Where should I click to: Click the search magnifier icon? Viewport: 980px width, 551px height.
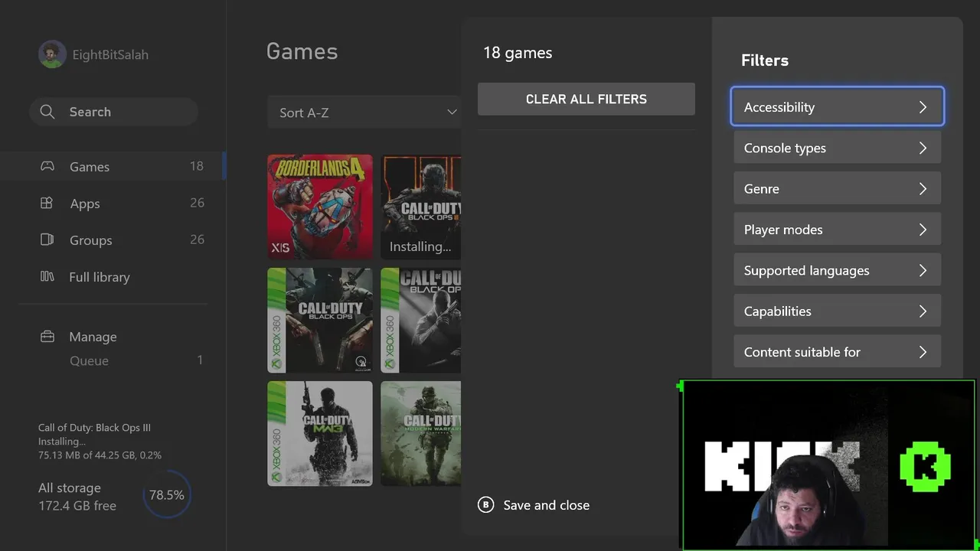click(x=47, y=112)
